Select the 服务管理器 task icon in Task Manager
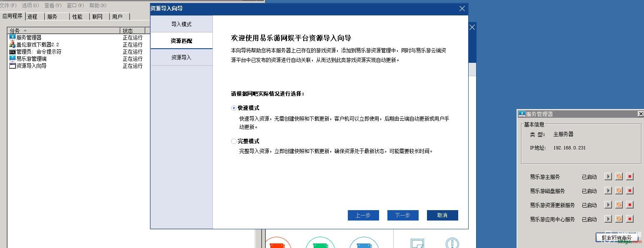 click(x=12, y=37)
